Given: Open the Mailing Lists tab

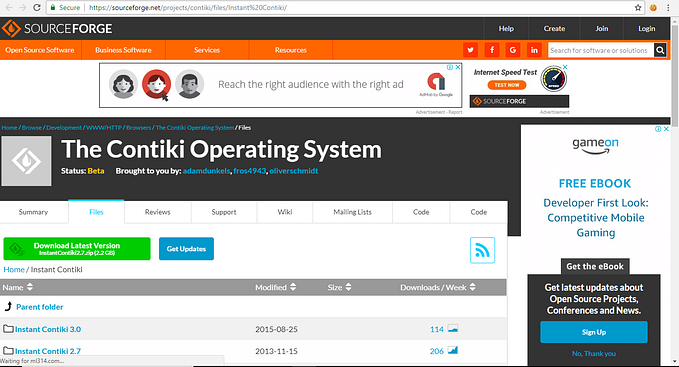Looking at the screenshot, I should [x=352, y=212].
